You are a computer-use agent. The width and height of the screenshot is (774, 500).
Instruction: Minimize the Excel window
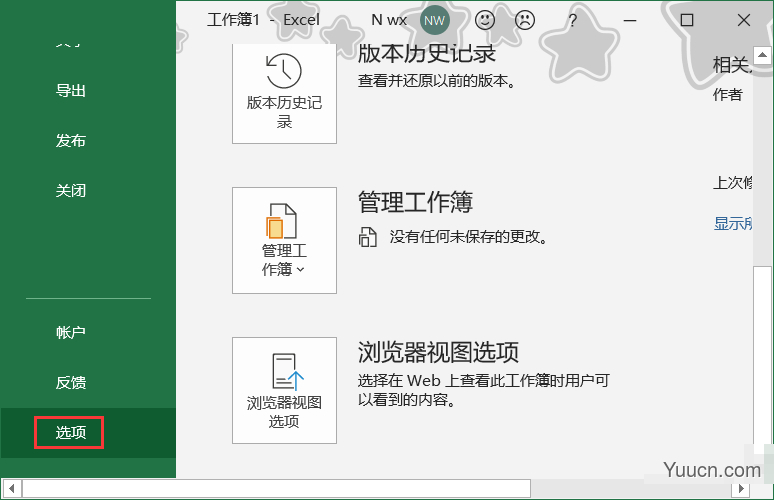point(630,21)
